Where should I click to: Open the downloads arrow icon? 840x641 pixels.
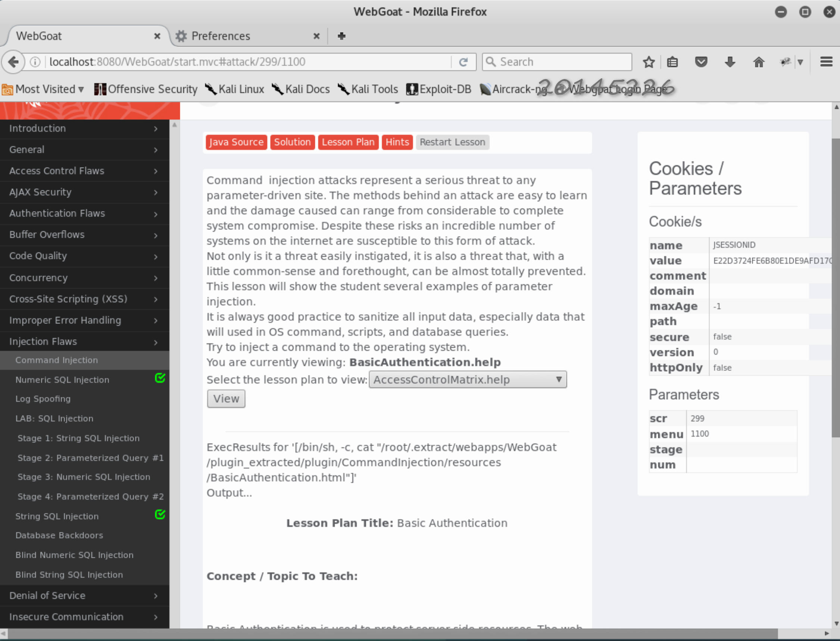click(x=730, y=62)
